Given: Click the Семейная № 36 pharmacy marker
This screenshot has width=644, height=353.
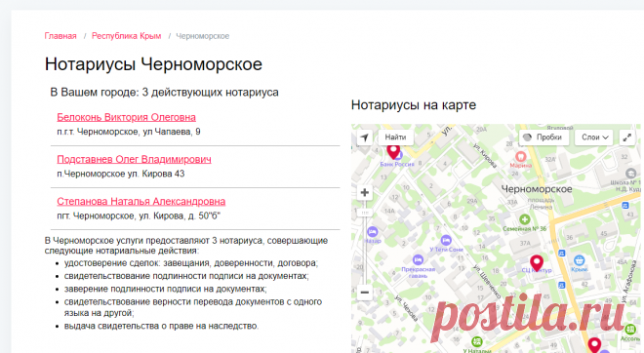Looking at the screenshot, I should (525, 219).
